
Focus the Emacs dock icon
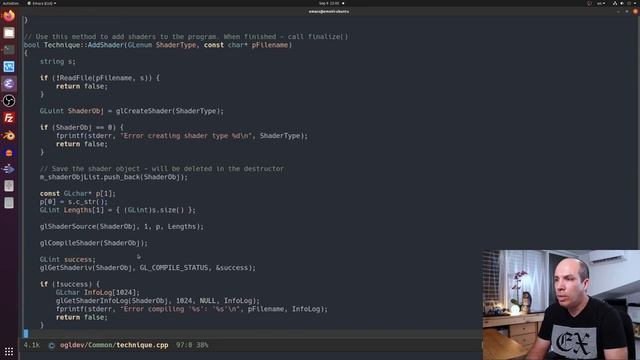pyautogui.click(x=9, y=84)
